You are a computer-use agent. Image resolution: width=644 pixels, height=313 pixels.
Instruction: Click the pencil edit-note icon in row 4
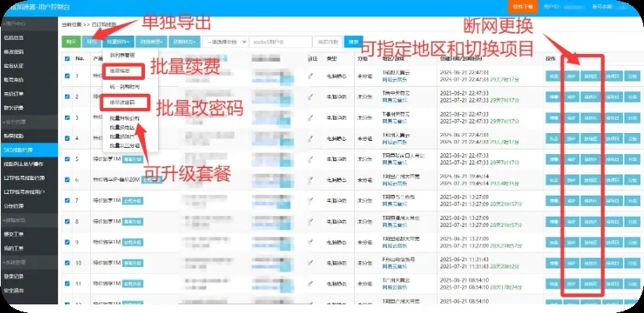311,138
